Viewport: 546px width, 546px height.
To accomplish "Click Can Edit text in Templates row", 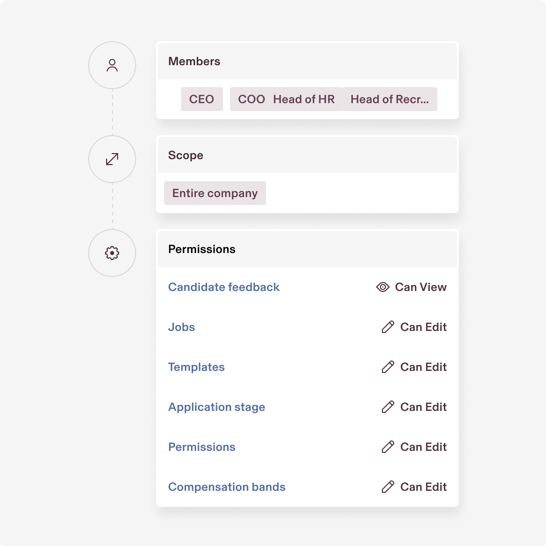I will tap(423, 367).
